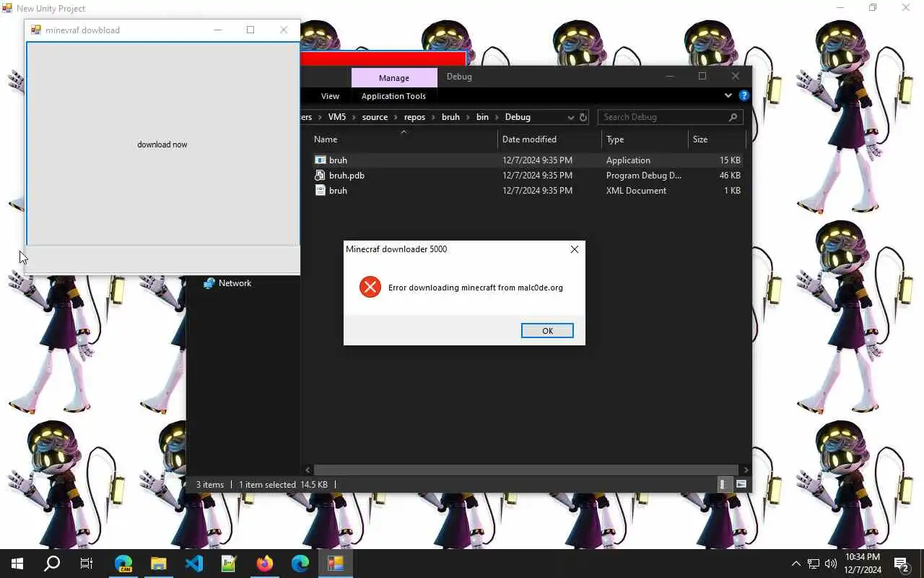Expand the address bar history dropdown

pyautogui.click(x=570, y=117)
